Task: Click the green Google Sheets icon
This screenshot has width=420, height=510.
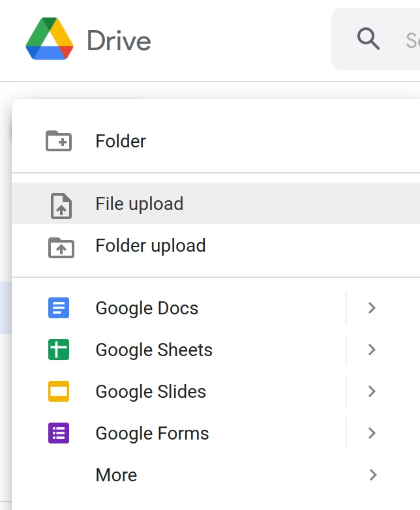Action: coord(59,350)
